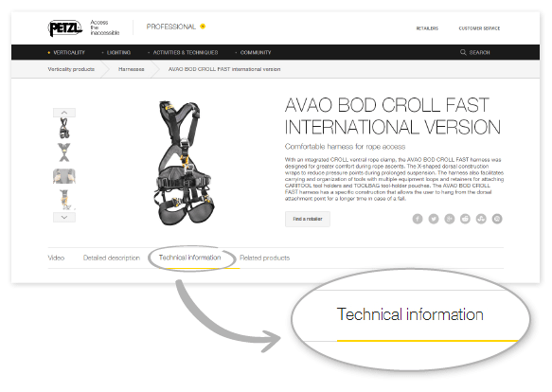The height and width of the screenshot is (392, 552).
Task: Click the Find a retailer button
Action: pos(308,219)
